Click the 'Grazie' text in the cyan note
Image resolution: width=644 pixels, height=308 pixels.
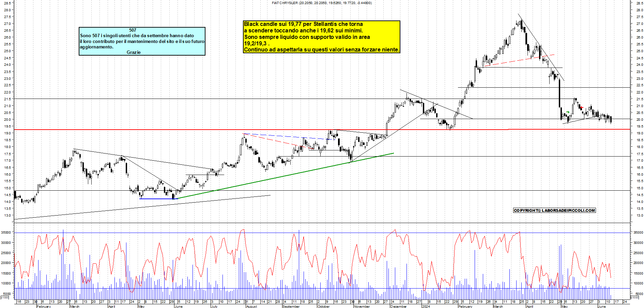(134, 52)
